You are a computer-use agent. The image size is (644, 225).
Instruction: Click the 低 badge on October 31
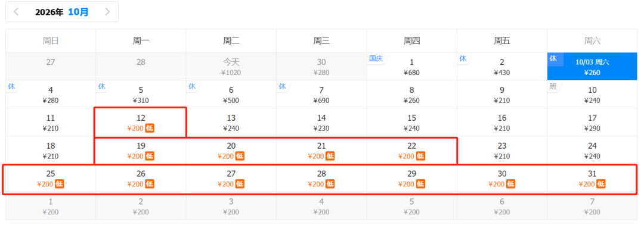tap(601, 184)
